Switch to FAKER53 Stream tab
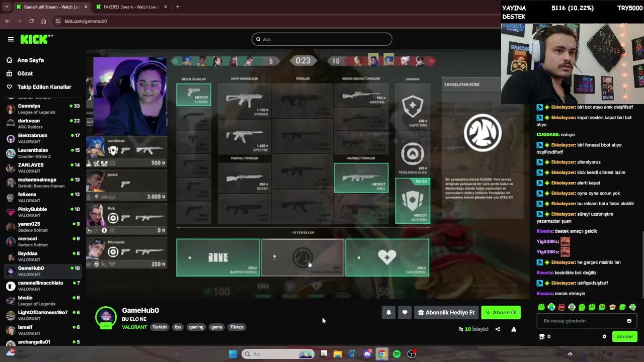 click(x=131, y=7)
